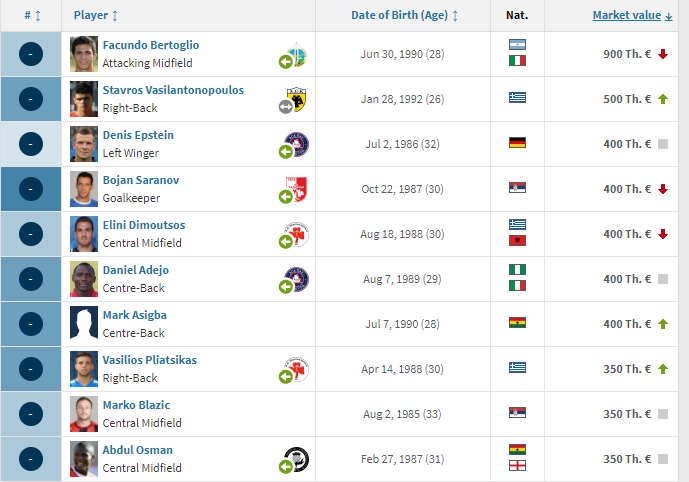This screenshot has width=689, height=482.
Task: Click the red club crest beside Bojan Saranov
Action: pyautogui.click(x=297, y=189)
